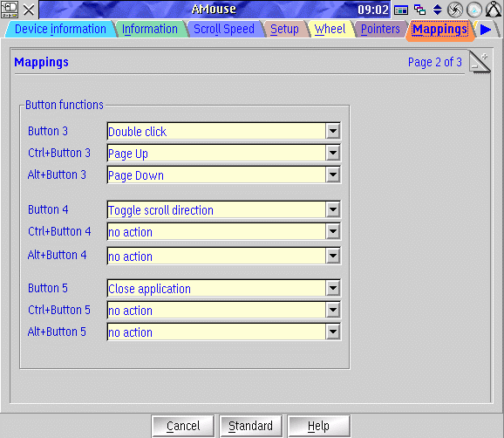Click the minus on the page-turn corner
The height and width of the screenshot is (438, 504).
[x=474, y=67]
